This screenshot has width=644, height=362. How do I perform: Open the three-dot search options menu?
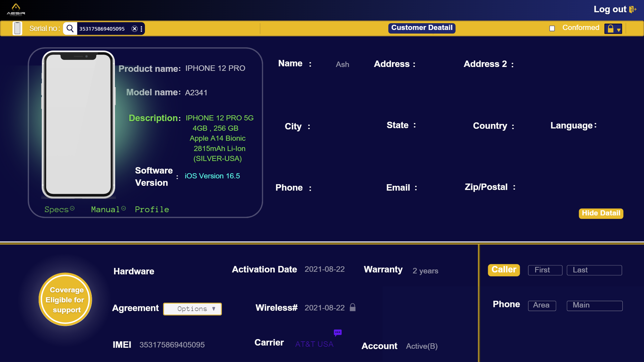pyautogui.click(x=142, y=29)
